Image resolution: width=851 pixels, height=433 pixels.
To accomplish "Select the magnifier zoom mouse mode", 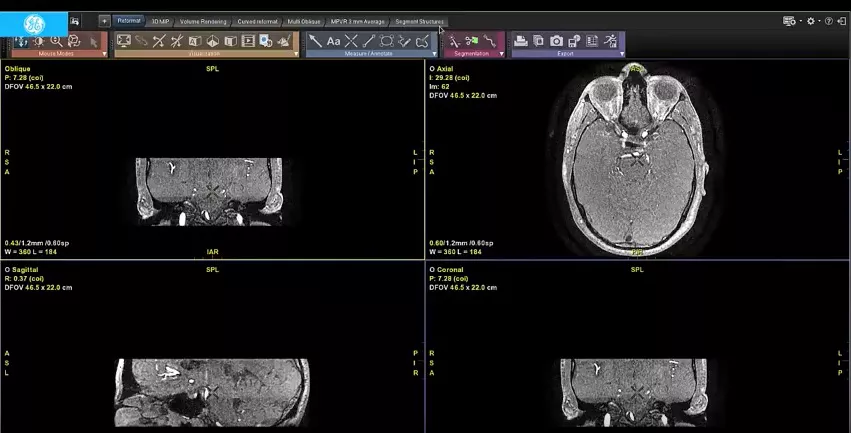I will 56,41.
